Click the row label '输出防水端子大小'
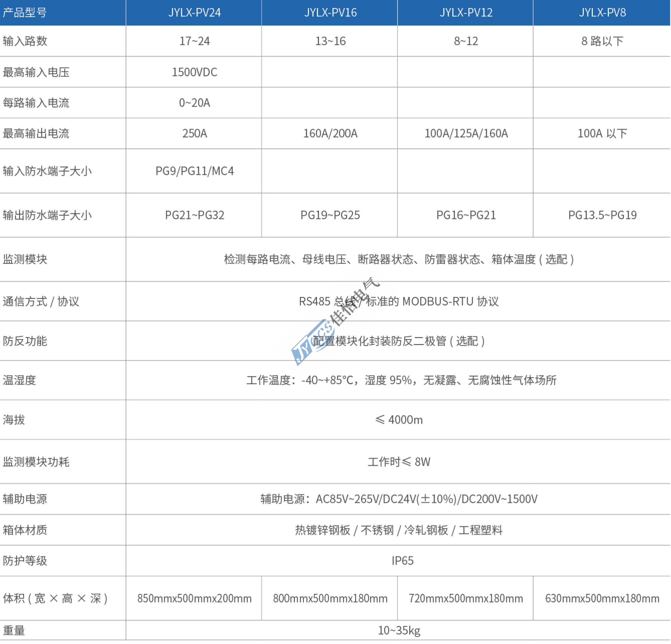Screen dimensions: 671x644 click(x=47, y=215)
